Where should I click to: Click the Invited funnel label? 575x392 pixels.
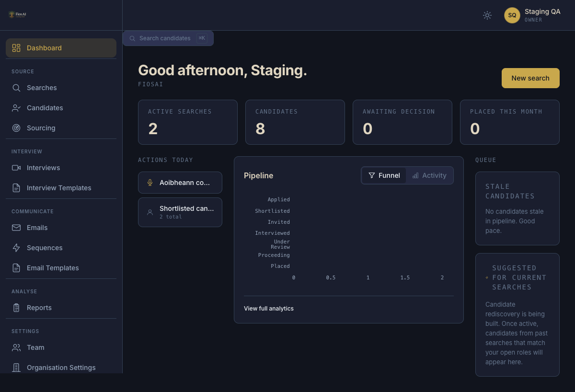tap(279, 222)
